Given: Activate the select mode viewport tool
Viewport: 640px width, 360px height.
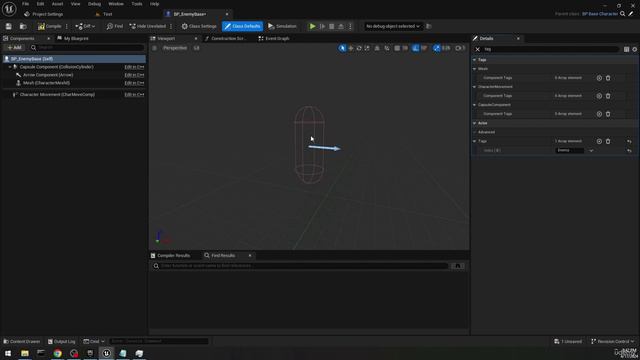Looking at the screenshot, I should pyautogui.click(x=342, y=48).
